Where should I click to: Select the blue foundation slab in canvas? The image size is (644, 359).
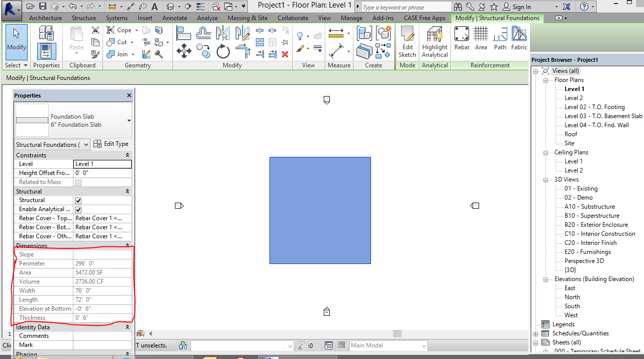click(x=320, y=210)
